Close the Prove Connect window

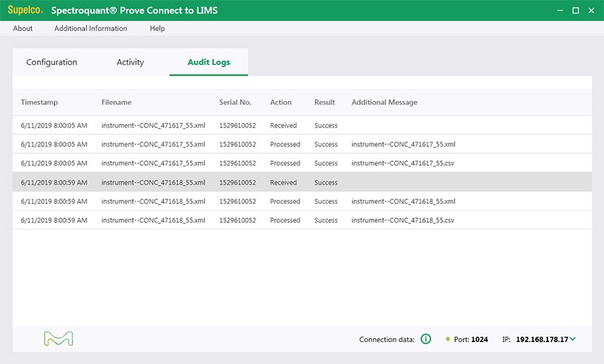coord(591,11)
